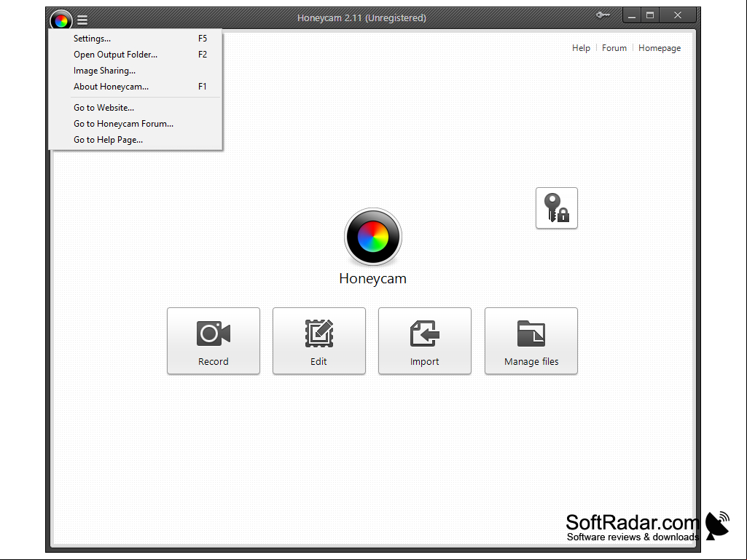747x560 pixels.
Task: Toggle the hamburger menu icon
Action: [x=82, y=20]
